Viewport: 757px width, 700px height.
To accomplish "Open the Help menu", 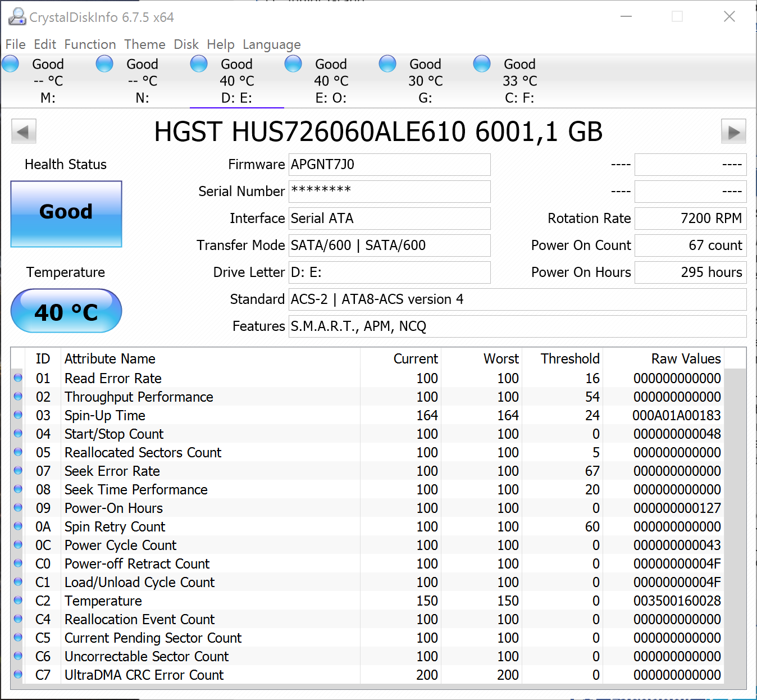I will (221, 44).
